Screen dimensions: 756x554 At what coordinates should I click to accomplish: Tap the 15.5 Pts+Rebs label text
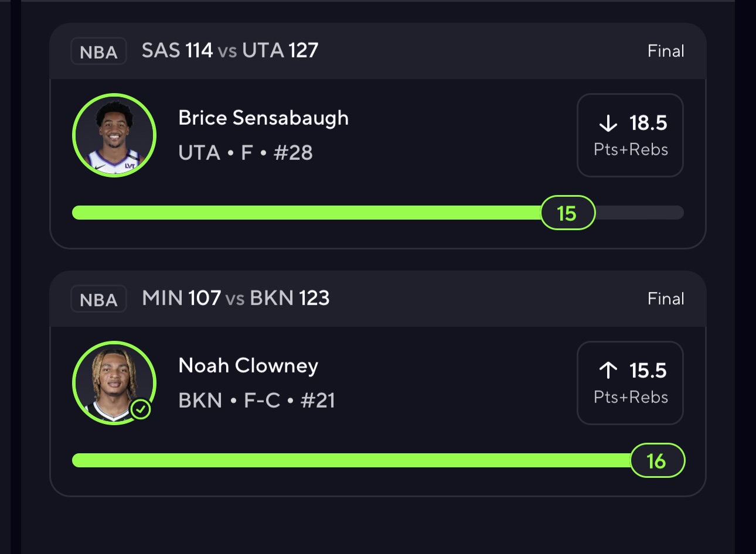[x=631, y=397]
